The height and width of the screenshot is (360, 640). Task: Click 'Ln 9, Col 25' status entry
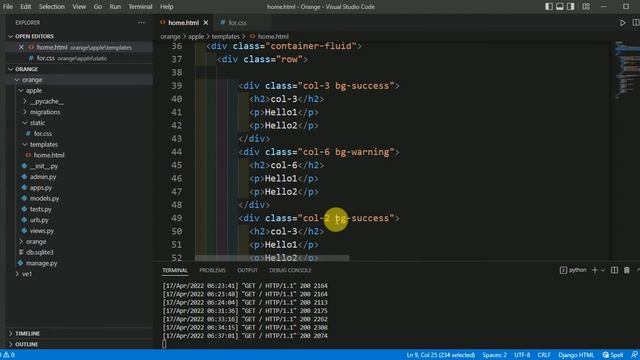coord(441,355)
